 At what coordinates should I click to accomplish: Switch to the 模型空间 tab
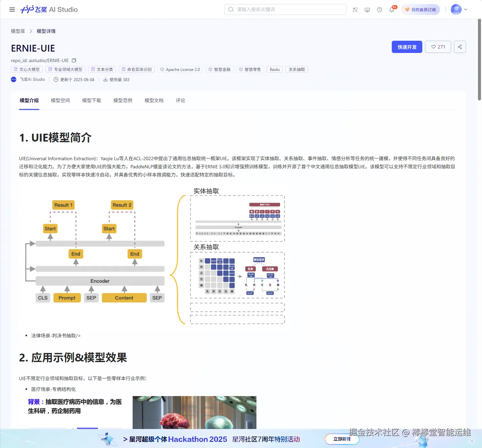60,100
